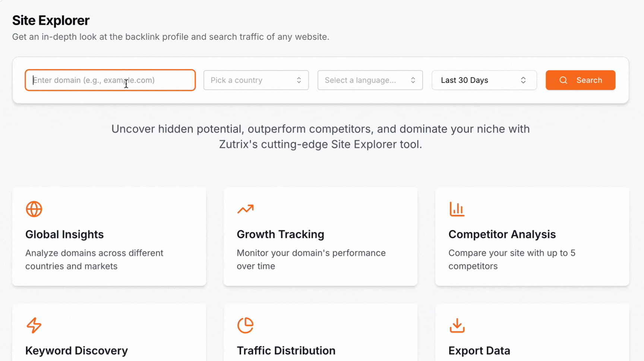Click the lightning bolt Keyword Discovery icon
Viewport: 644px width, 361px height.
pyautogui.click(x=34, y=325)
